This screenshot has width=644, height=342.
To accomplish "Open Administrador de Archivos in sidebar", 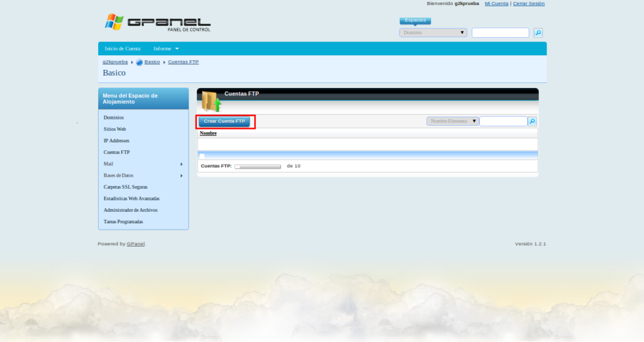I will click(x=131, y=210).
